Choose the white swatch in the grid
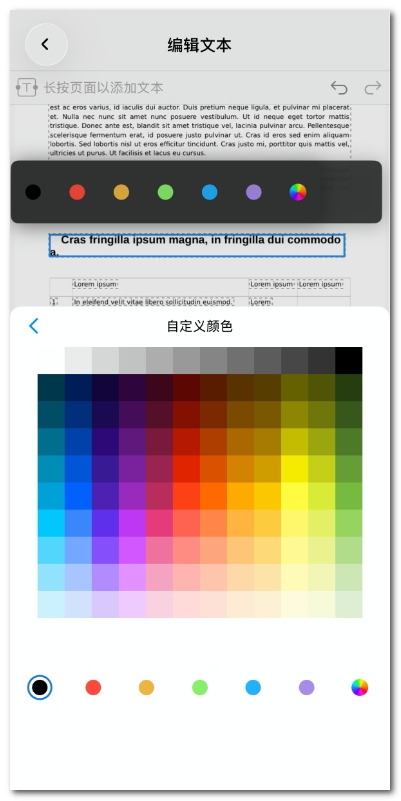 [51, 361]
